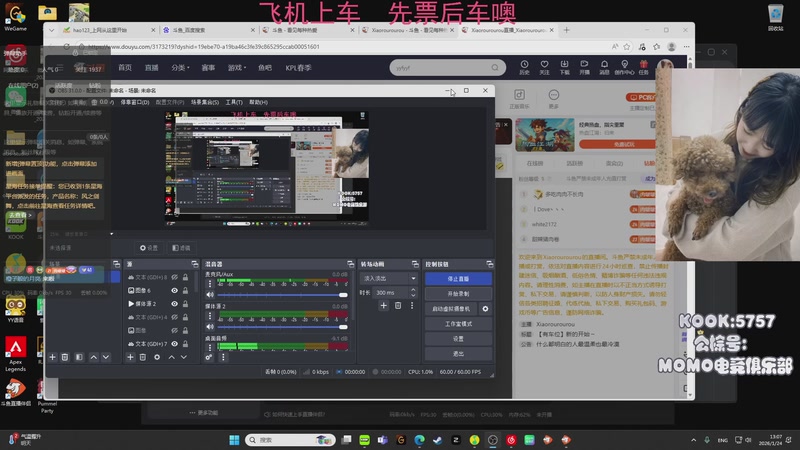
Task: Open OBS 停靠窗口(D) menu
Action: 135,102
